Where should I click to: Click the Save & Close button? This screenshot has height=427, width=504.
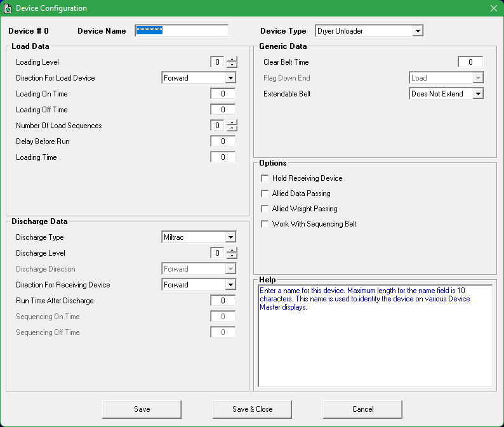coord(253,409)
